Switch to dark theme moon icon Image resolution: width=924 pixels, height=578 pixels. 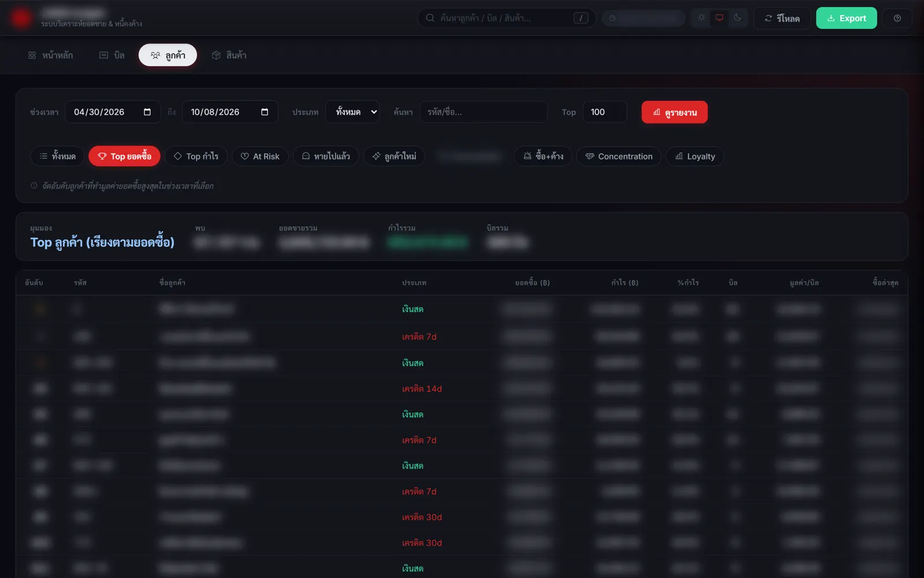coord(737,18)
